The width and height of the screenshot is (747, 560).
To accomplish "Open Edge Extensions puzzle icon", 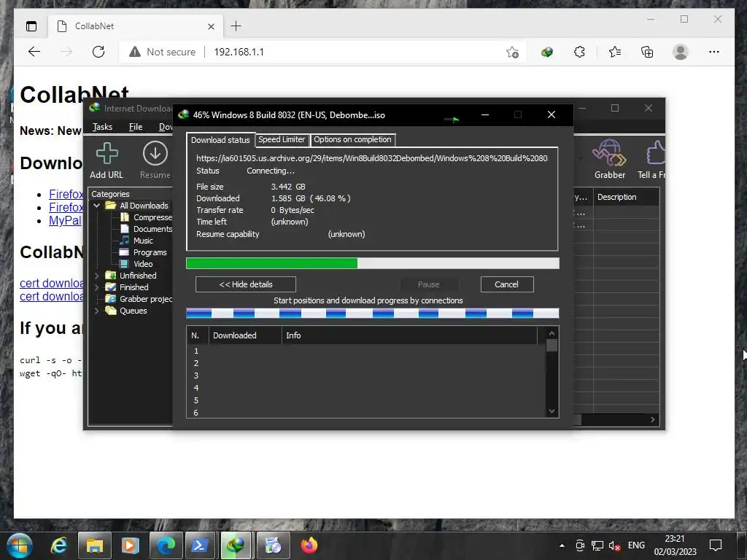I will click(579, 52).
